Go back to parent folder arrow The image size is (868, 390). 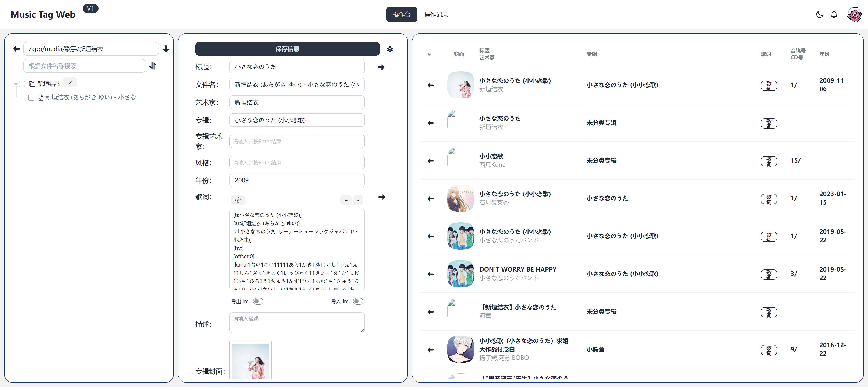pos(16,49)
